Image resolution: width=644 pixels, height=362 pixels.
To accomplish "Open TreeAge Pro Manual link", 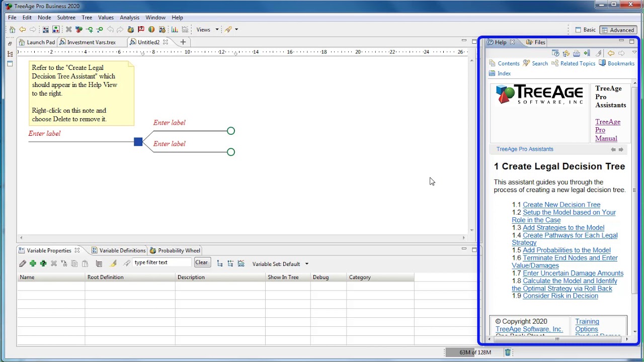I will pos(607,130).
